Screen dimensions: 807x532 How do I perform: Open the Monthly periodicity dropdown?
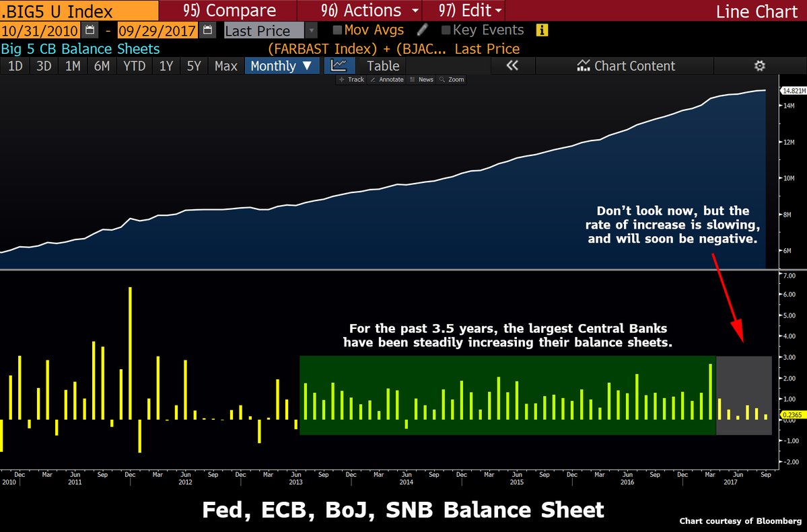click(x=281, y=66)
